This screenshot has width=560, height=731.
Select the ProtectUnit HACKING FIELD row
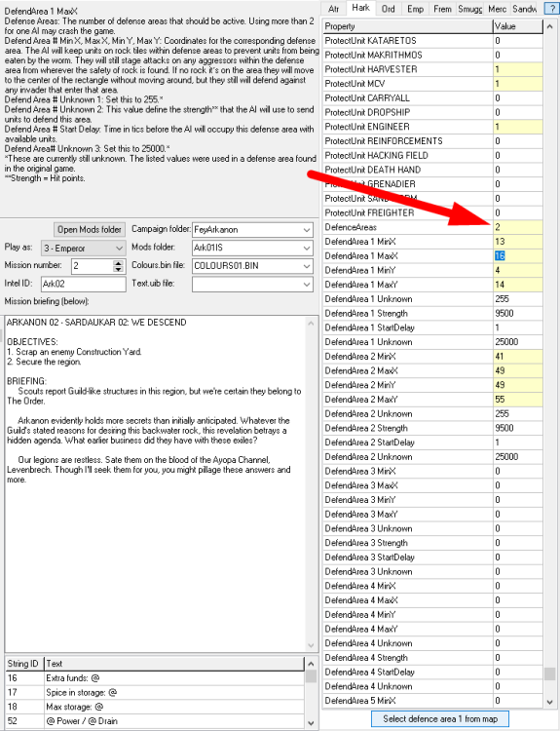pyautogui.click(x=432, y=155)
